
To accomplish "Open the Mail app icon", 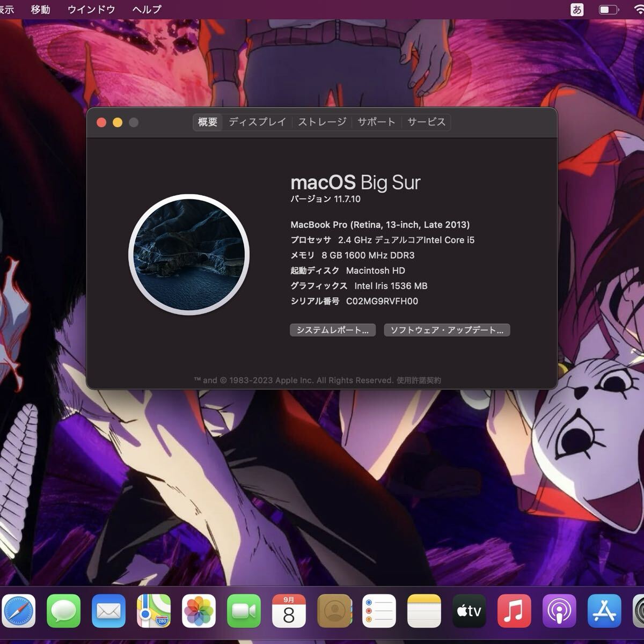I will (x=108, y=611).
